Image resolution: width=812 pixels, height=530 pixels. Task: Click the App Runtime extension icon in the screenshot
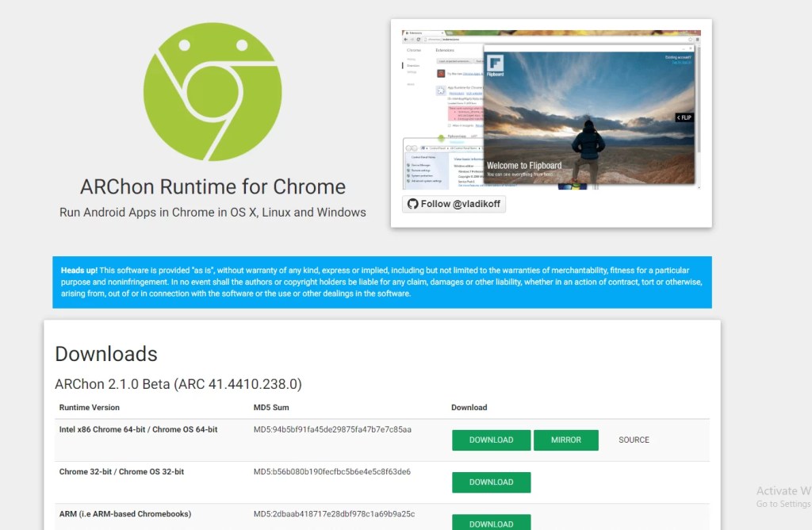(x=439, y=90)
